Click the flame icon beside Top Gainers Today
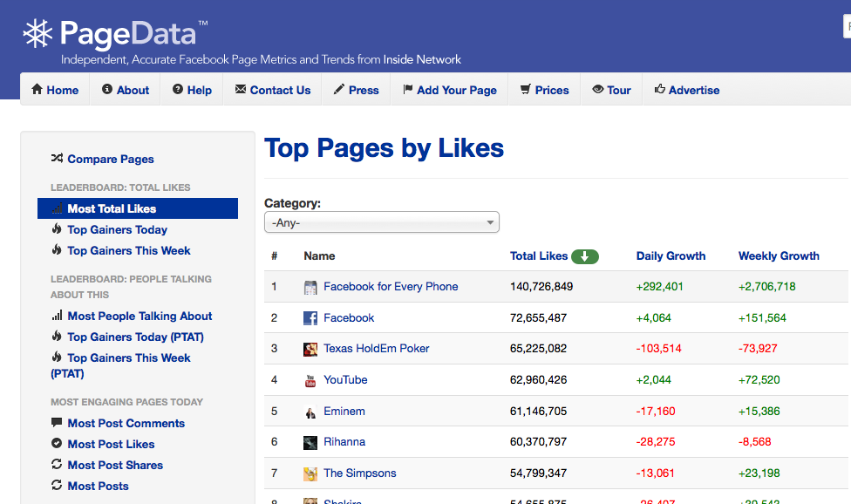 (57, 229)
